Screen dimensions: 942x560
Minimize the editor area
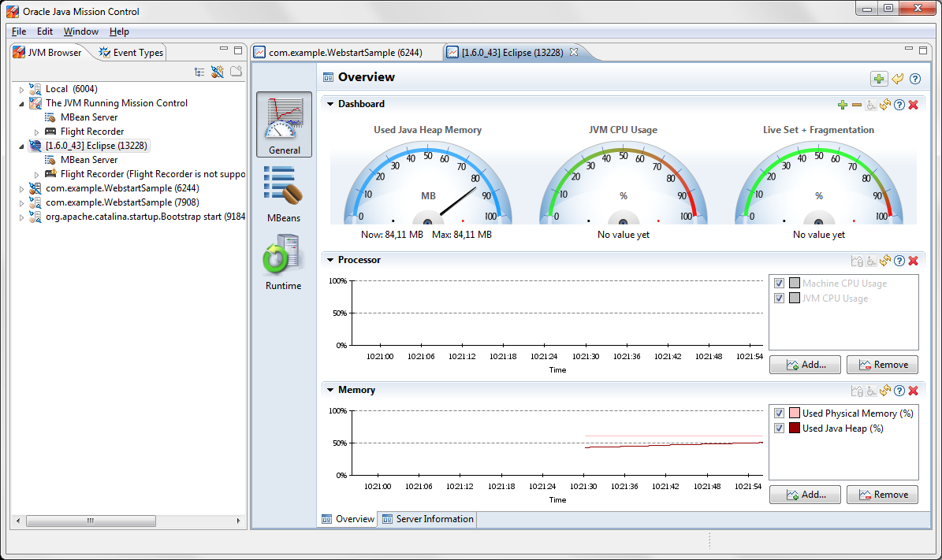tap(908, 49)
